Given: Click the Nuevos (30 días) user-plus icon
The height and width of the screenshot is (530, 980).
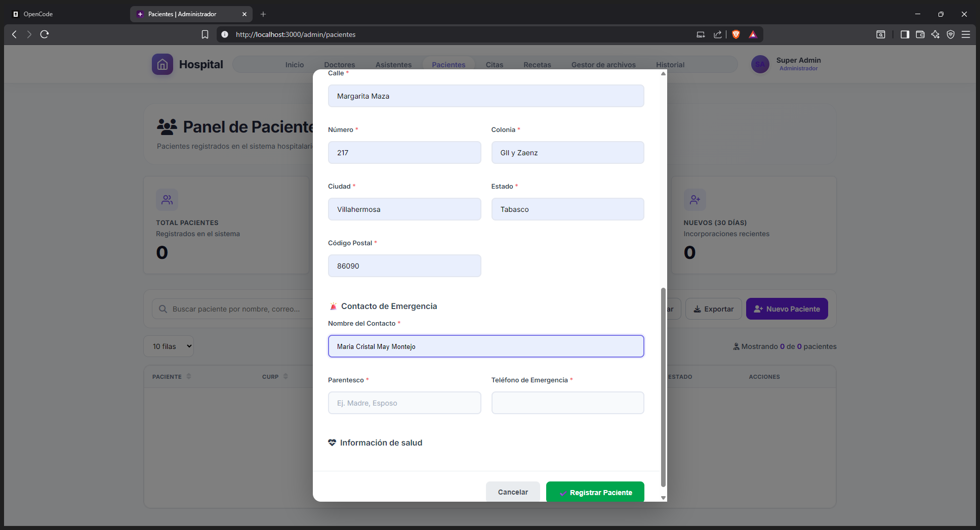Looking at the screenshot, I should (x=695, y=200).
